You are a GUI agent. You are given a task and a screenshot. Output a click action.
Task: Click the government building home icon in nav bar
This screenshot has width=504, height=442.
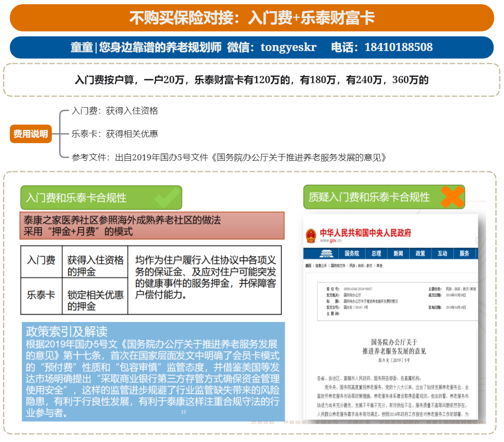point(326,253)
